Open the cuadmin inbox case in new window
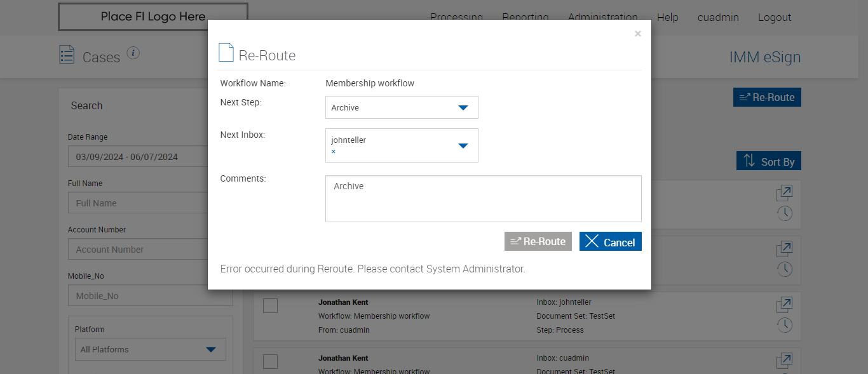The height and width of the screenshot is (374, 868). click(784, 360)
